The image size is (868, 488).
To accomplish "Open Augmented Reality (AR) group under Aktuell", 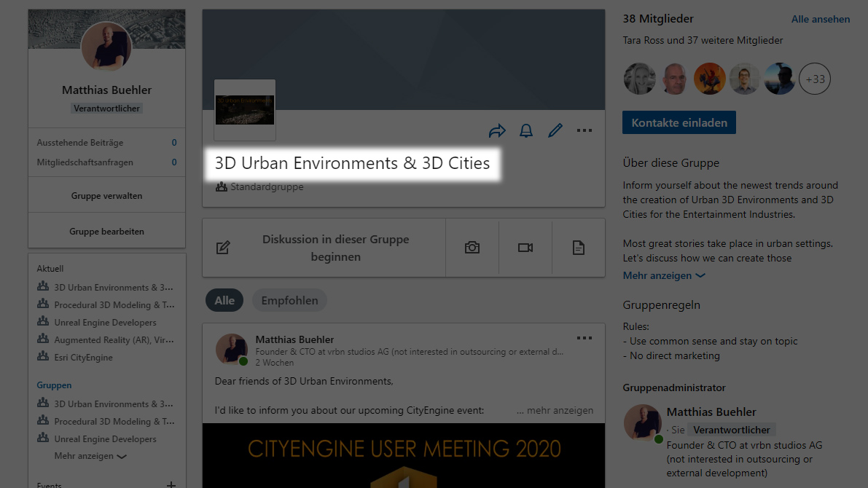I will pos(114,339).
